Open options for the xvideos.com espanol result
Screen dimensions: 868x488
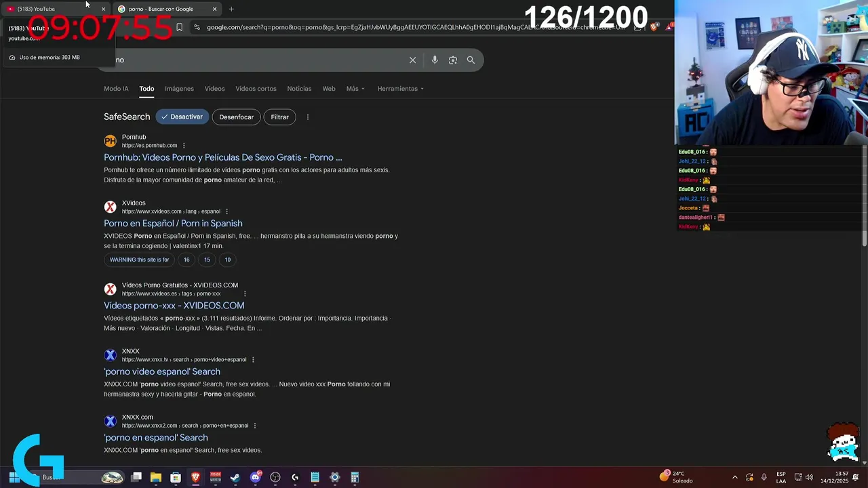click(x=226, y=211)
